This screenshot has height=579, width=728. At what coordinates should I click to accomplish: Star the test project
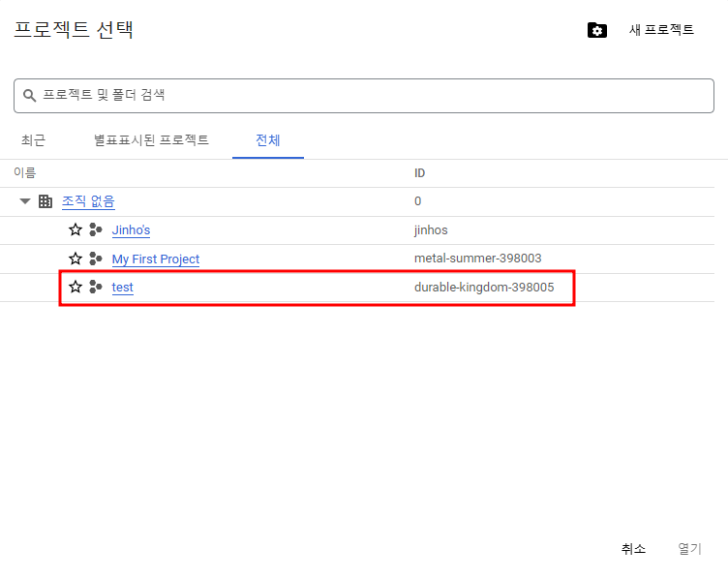click(76, 287)
